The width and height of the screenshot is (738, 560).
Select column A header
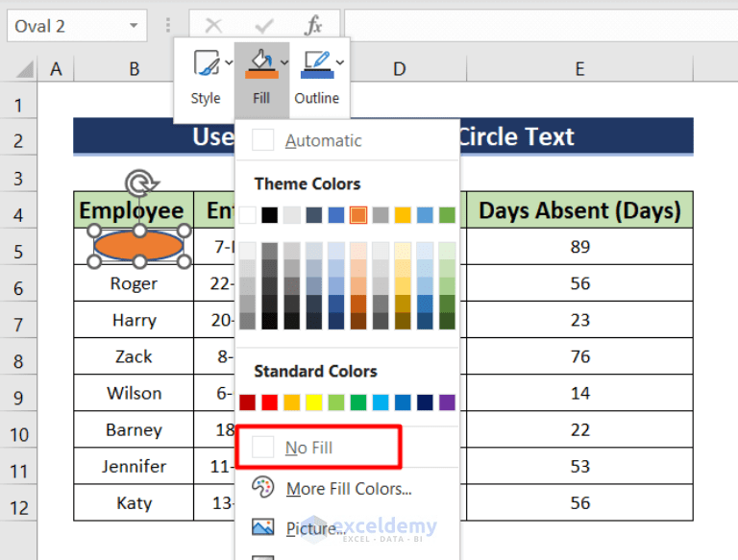(x=56, y=69)
